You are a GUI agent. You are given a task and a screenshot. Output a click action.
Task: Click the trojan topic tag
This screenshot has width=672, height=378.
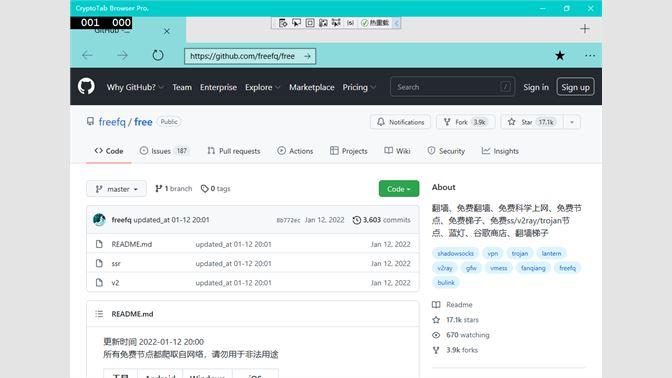[519, 253]
